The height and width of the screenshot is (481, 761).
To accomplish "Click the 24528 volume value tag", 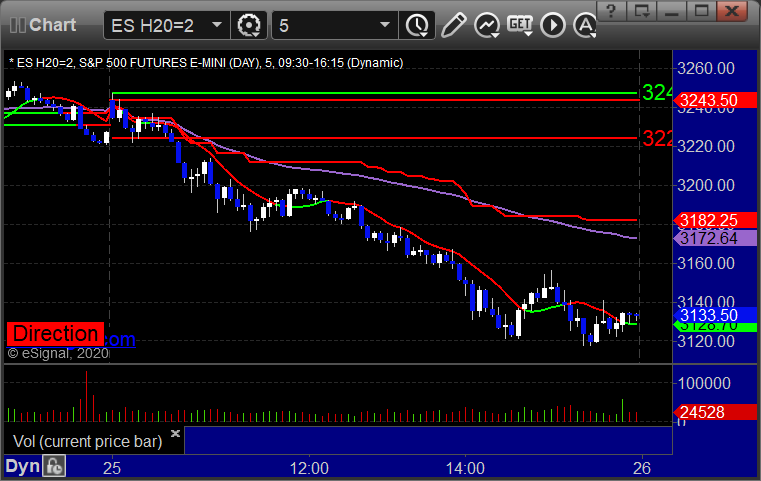I will 715,412.
